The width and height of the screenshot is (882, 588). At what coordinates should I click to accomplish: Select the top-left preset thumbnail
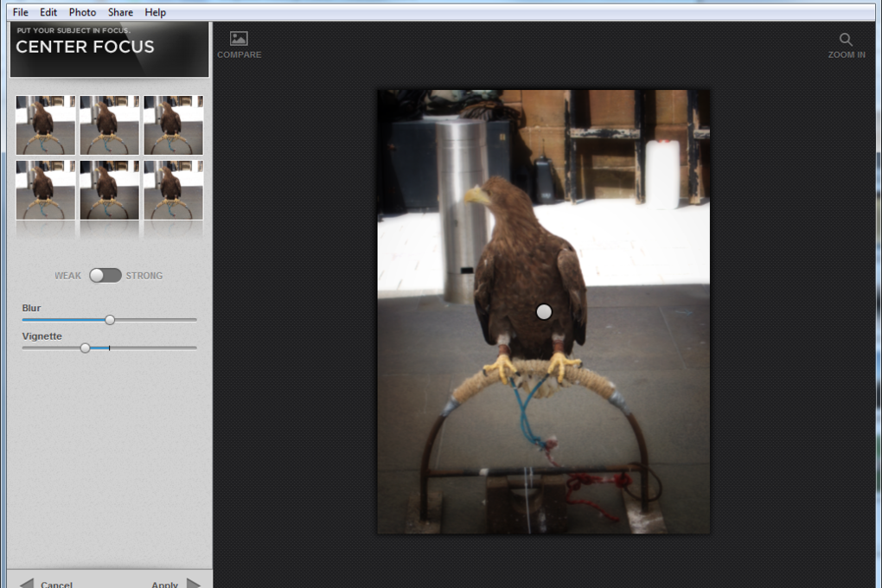click(x=46, y=125)
